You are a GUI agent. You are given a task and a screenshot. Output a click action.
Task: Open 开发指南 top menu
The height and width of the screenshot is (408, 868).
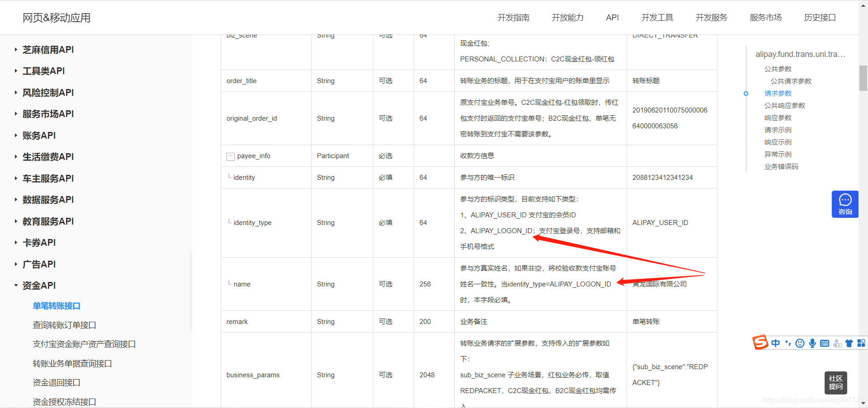click(513, 18)
